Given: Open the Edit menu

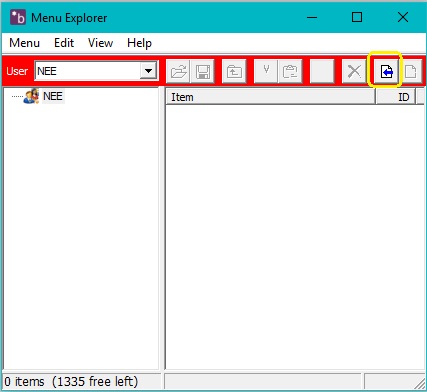Looking at the screenshot, I should (64, 43).
